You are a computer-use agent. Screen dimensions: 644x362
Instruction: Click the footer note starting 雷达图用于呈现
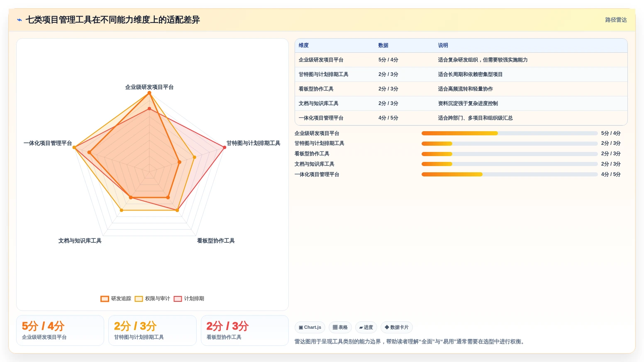[x=410, y=342]
